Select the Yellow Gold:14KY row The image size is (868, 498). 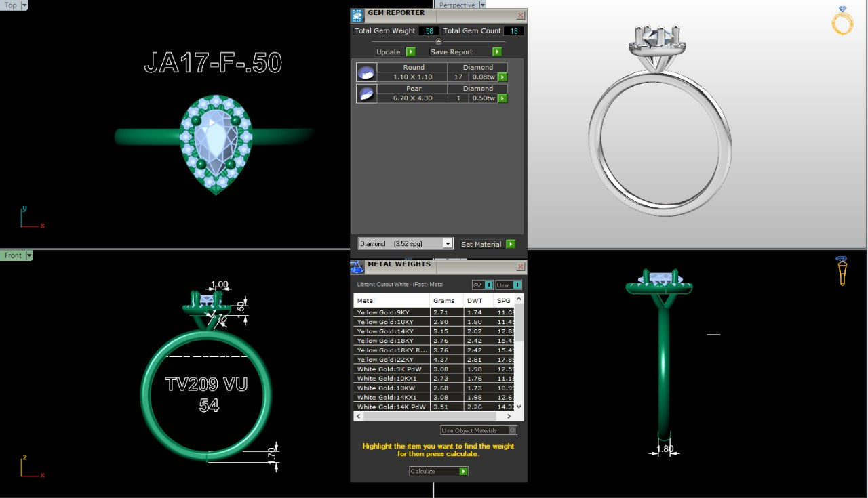click(x=435, y=331)
